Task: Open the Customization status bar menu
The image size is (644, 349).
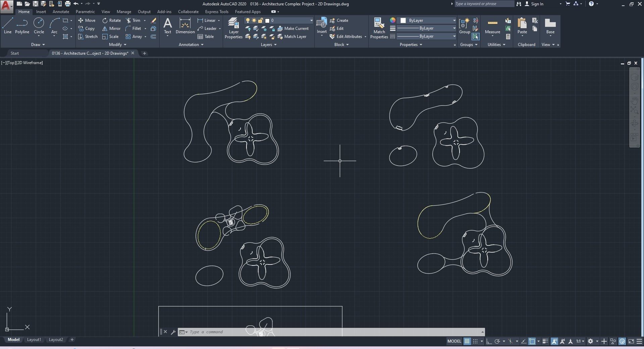Action: click(639, 341)
